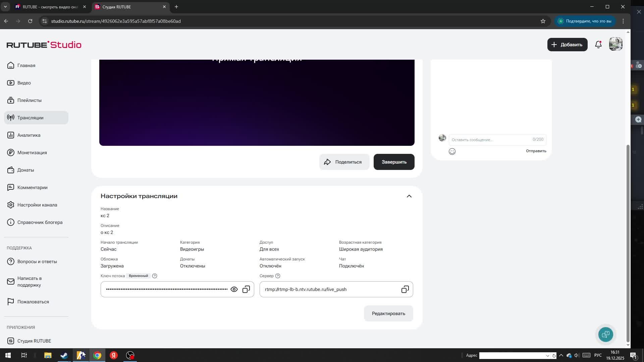
Task: Click the help icon beside Сервер
Action: pyautogui.click(x=278, y=276)
